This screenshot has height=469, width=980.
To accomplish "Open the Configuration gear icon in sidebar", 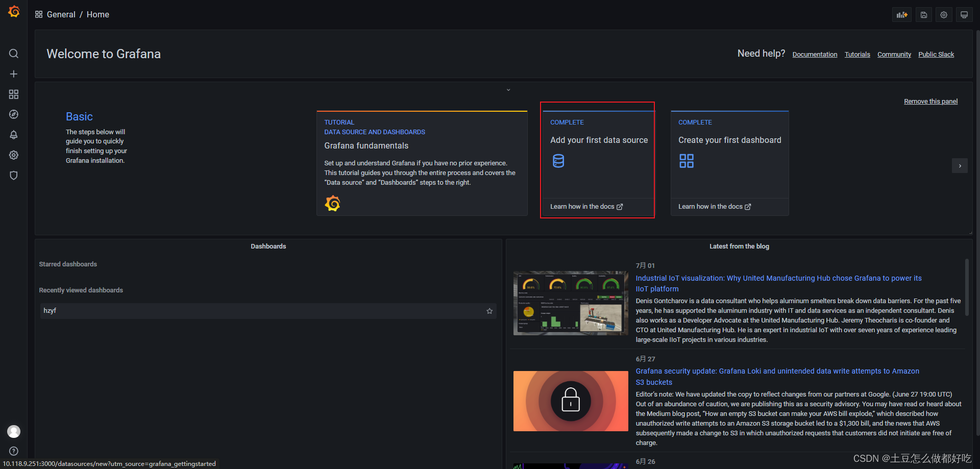I will pyautogui.click(x=14, y=155).
